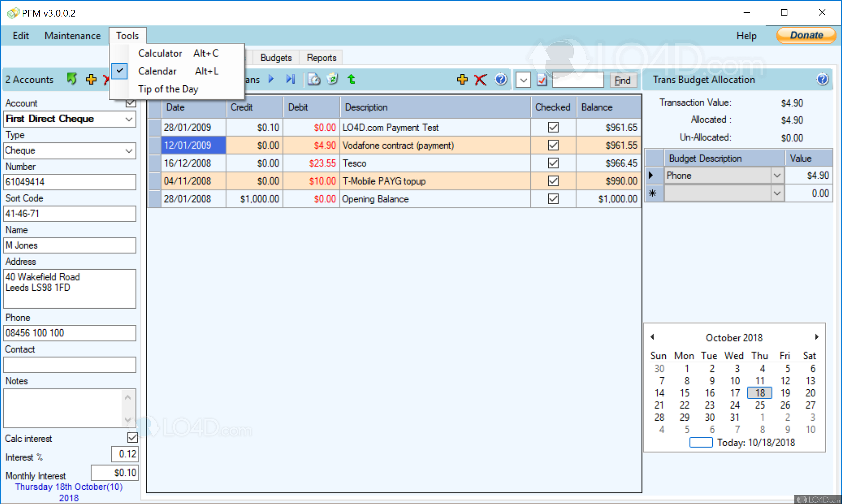Open the Phone budget description dropdown
842x504 pixels.
(777, 175)
